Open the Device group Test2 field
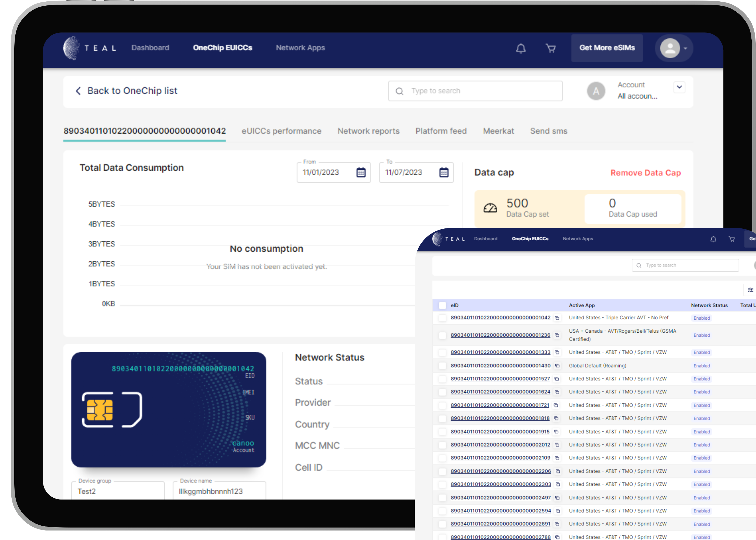Image resolution: width=756 pixels, height=540 pixels. [x=118, y=491]
